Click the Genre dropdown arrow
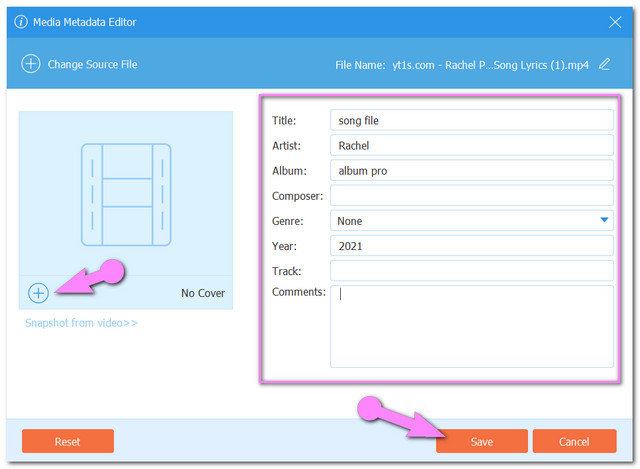This screenshot has width=640, height=469. [604, 221]
